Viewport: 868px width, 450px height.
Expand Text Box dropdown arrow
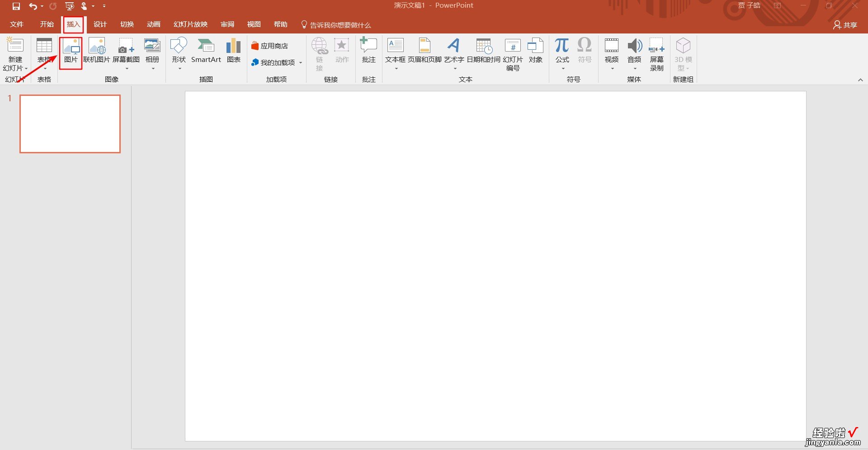(x=396, y=69)
